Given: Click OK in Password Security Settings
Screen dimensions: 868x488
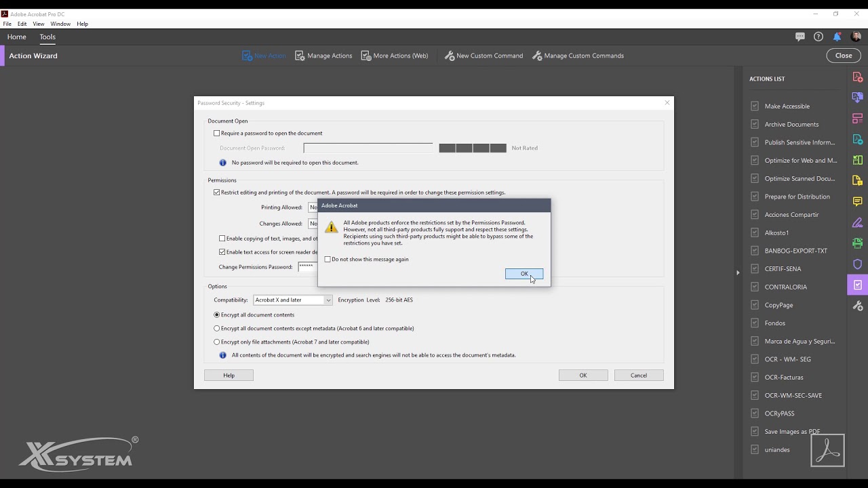Looking at the screenshot, I should click(x=583, y=375).
